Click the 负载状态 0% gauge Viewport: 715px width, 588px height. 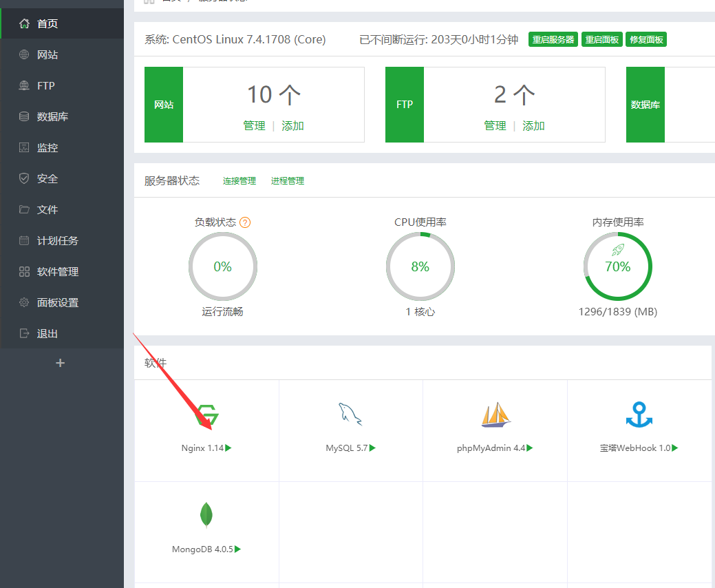223,266
